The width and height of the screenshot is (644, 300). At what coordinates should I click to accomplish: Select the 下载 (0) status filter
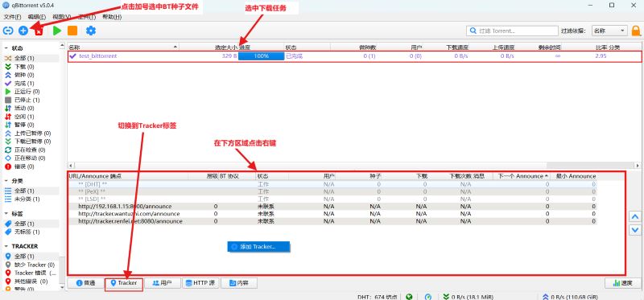pos(25,67)
